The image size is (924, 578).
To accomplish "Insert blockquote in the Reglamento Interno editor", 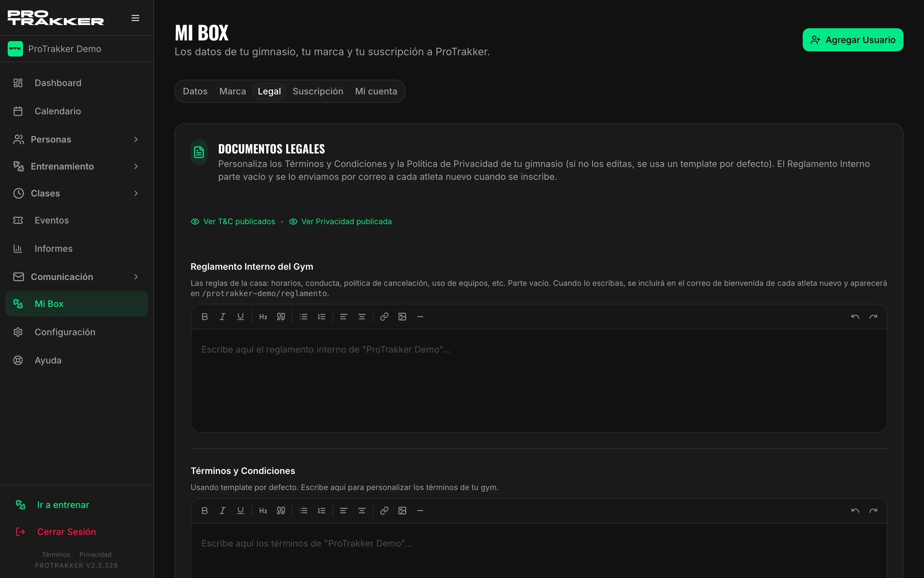I will [281, 317].
